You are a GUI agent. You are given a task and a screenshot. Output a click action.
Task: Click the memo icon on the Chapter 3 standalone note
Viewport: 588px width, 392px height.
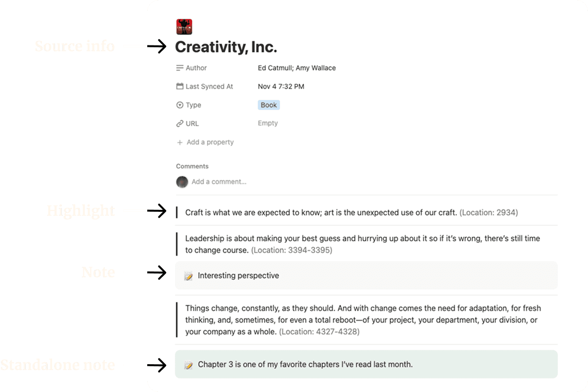189,364
